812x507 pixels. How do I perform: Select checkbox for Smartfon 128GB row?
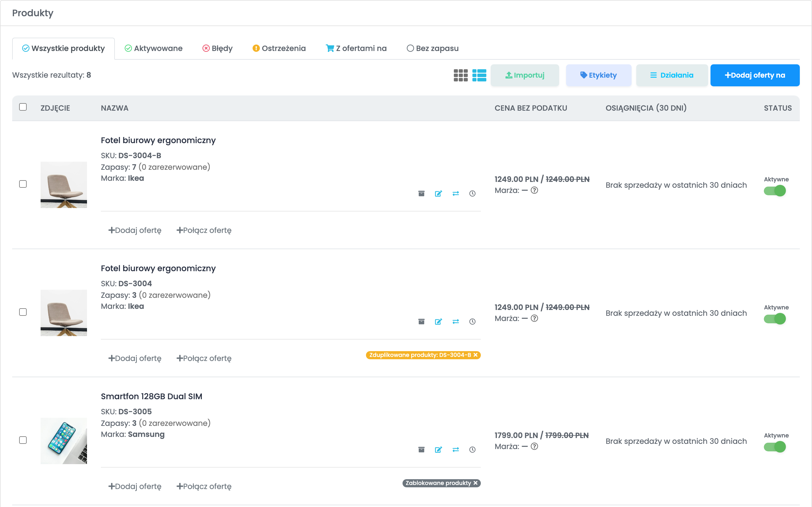(x=23, y=440)
